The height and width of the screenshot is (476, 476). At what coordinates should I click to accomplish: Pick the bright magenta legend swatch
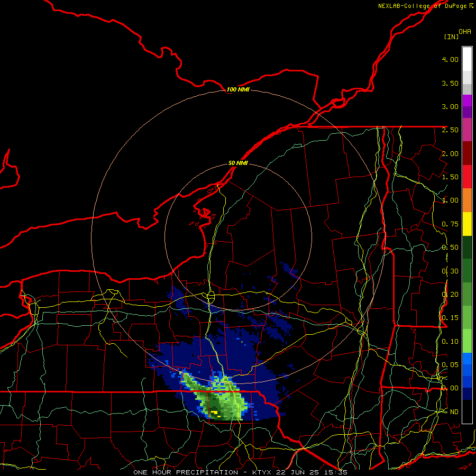point(467,100)
